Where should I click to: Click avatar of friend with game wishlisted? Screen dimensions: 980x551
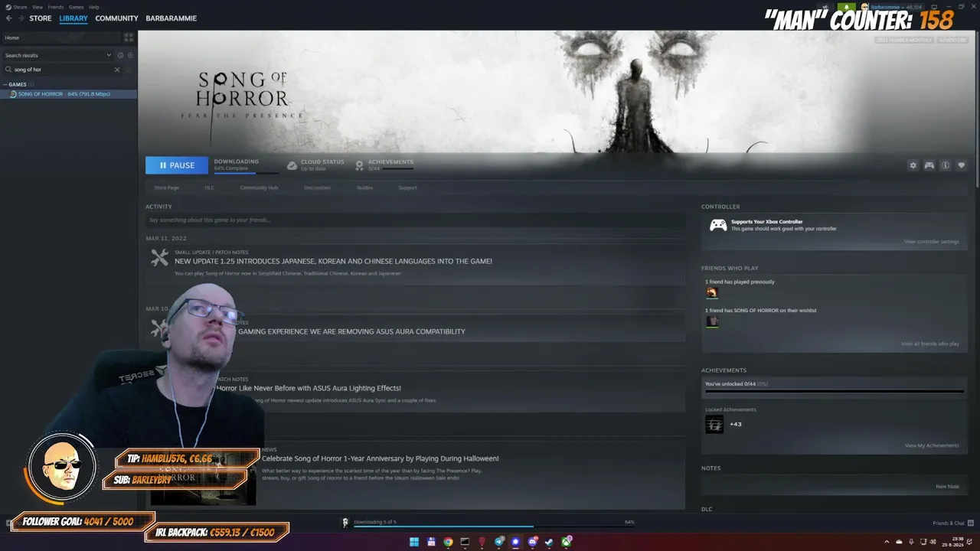click(x=712, y=321)
